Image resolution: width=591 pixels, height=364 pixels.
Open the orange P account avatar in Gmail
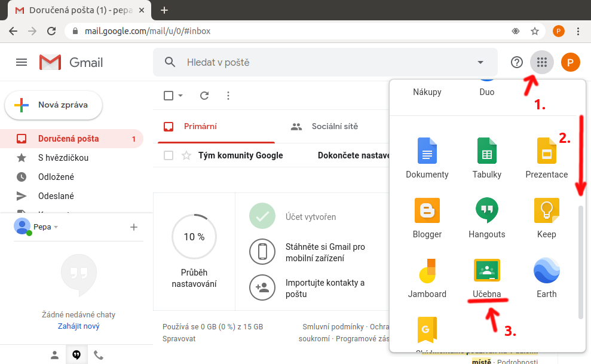(570, 62)
